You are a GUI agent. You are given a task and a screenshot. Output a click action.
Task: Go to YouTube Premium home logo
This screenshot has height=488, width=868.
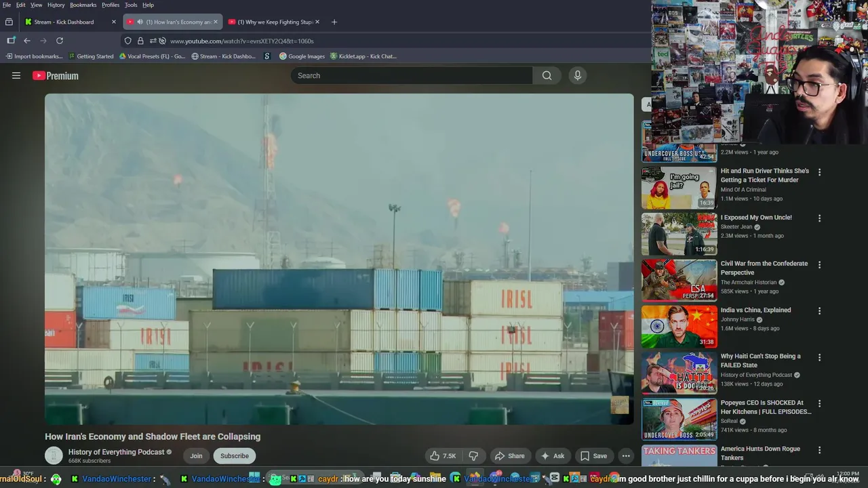56,76
